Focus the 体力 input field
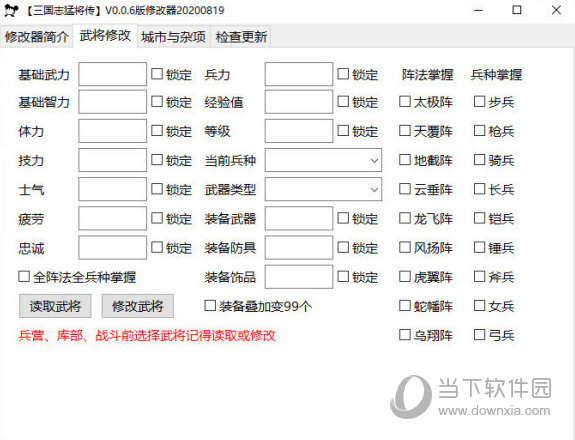 113,131
